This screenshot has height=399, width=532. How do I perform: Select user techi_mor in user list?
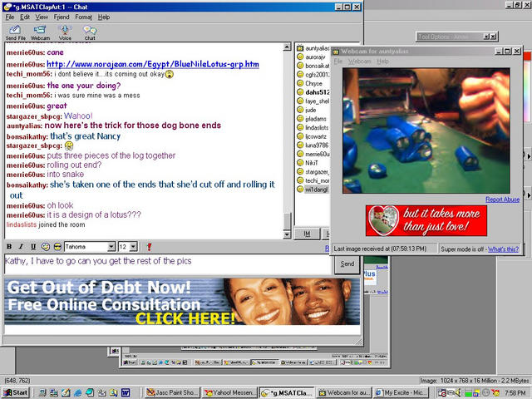[x=313, y=180]
